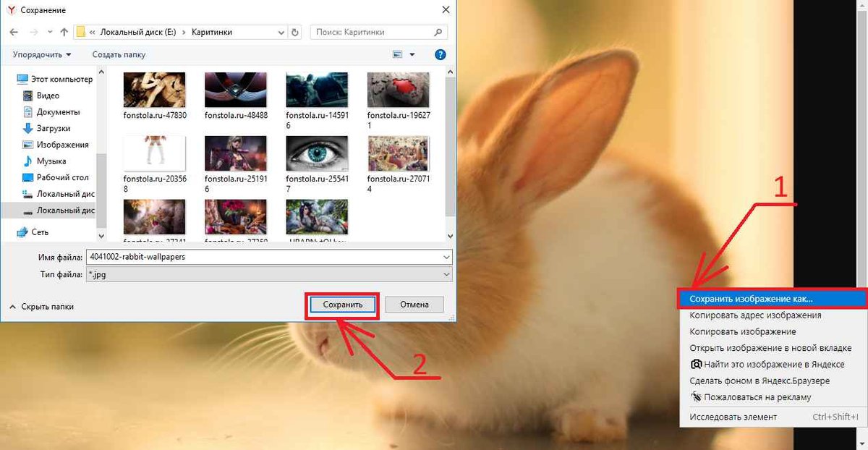The image size is (868, 450).
Task: Click Создать папку in toolbar
Action: point(119,54)
